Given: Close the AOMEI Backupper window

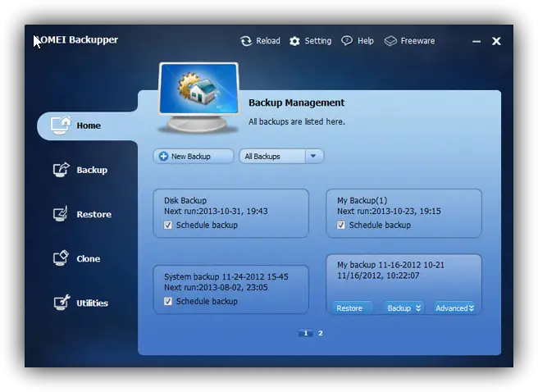Looking at the screenshot, I should click(496, 41).
